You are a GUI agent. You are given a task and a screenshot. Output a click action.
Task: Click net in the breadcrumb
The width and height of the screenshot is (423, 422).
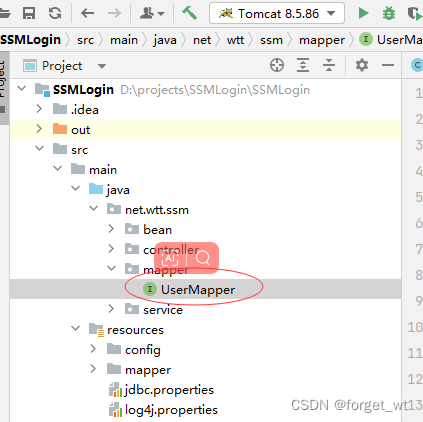click(202, 40)
